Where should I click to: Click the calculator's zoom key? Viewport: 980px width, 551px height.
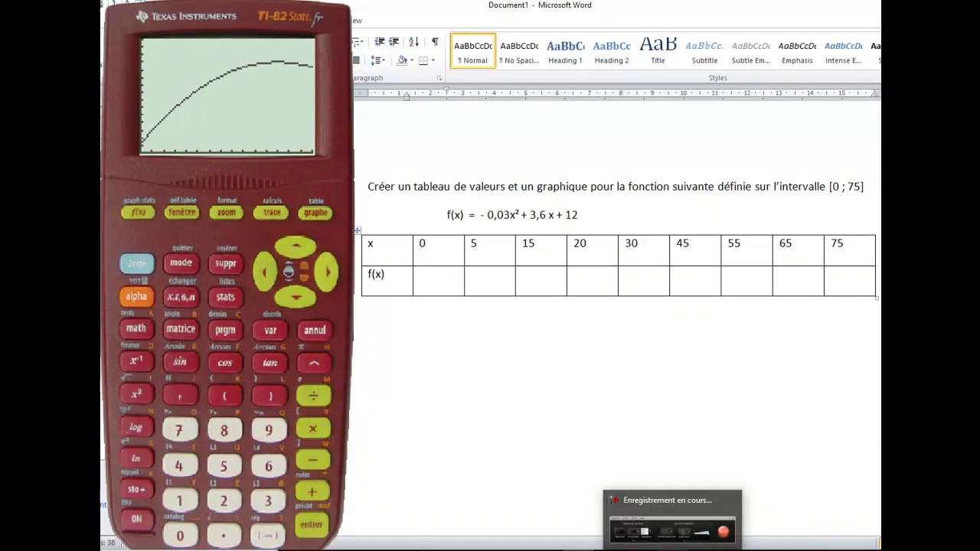click(227, 213)
